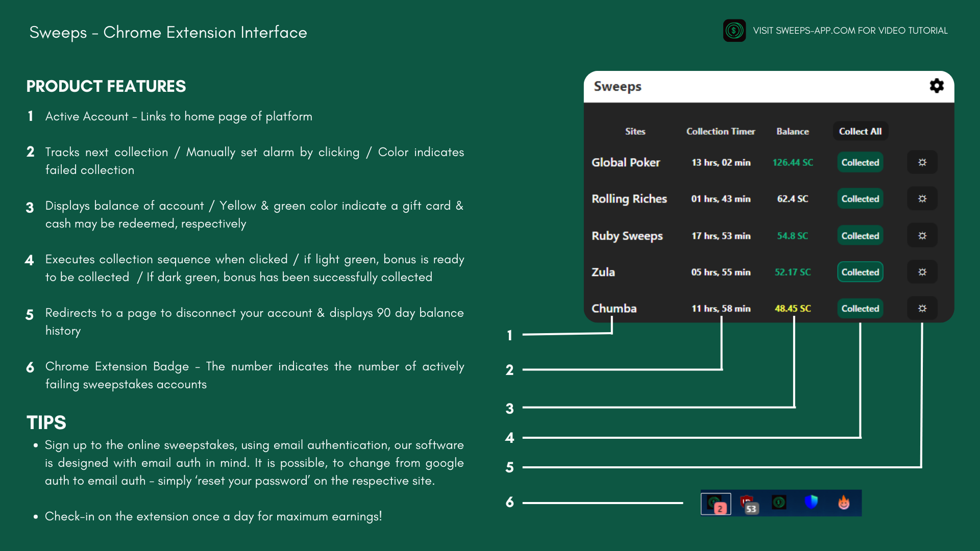The height and width of the screenshot is (551, 980).
Task: Click Sweeps extension icon with red badge 2
Action: [x=716, y=504]
